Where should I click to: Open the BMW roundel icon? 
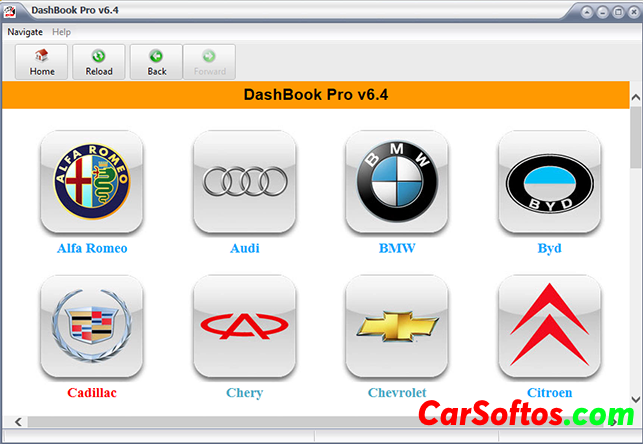[397, 182]
